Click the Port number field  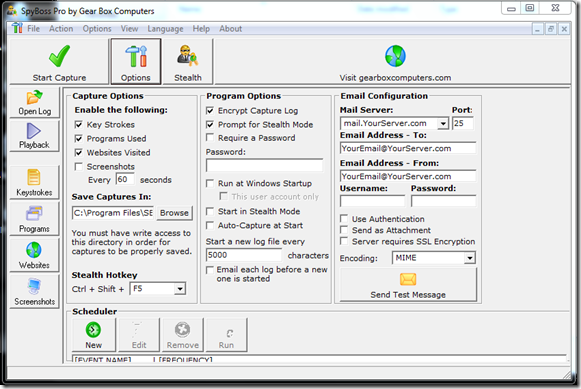[x=463, y=123]
